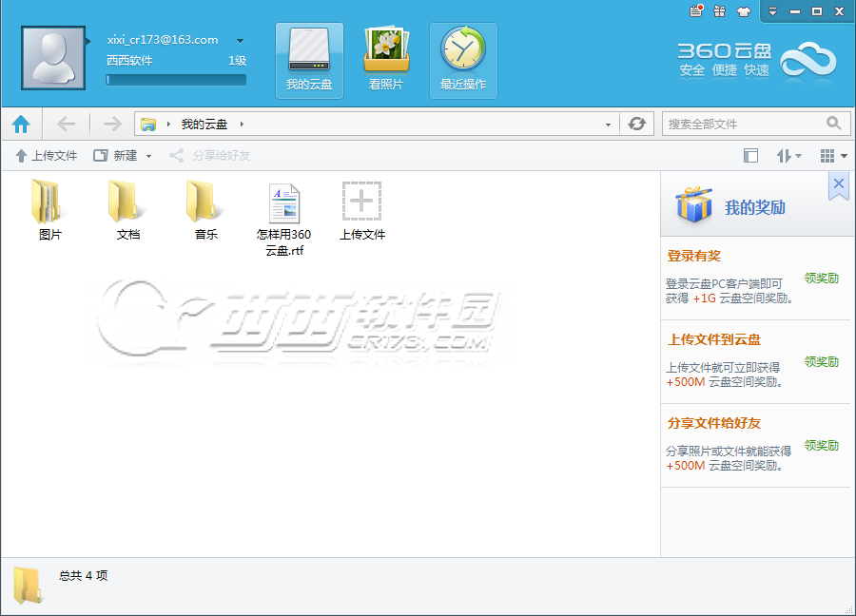Toggle the side panel layout icon

pos(750,156)
